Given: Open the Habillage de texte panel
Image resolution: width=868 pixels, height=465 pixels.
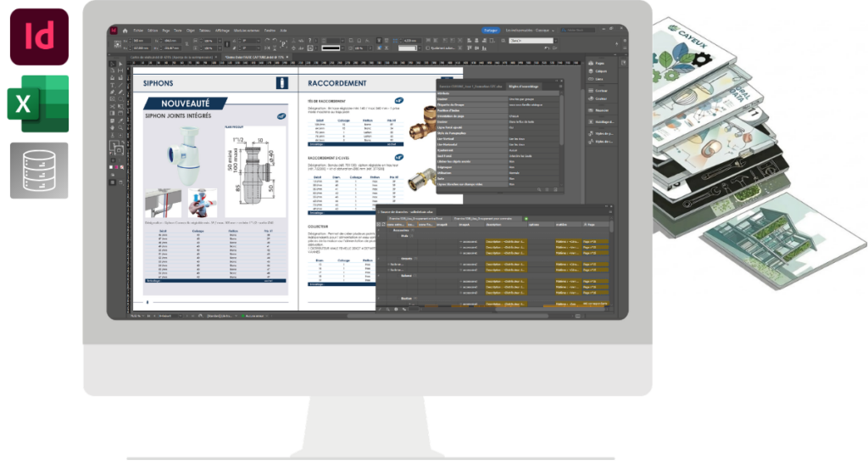Looking at the screenshot, I should (x=602, y=122).
